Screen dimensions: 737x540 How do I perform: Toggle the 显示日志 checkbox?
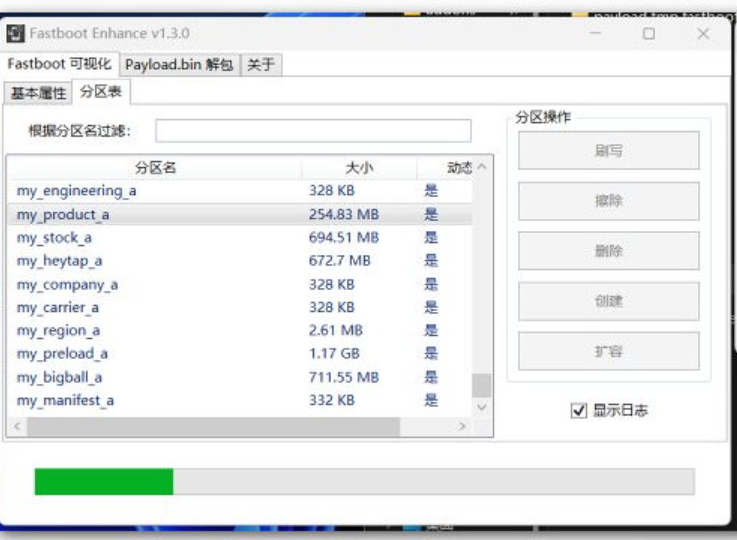(x=579, y=410)
